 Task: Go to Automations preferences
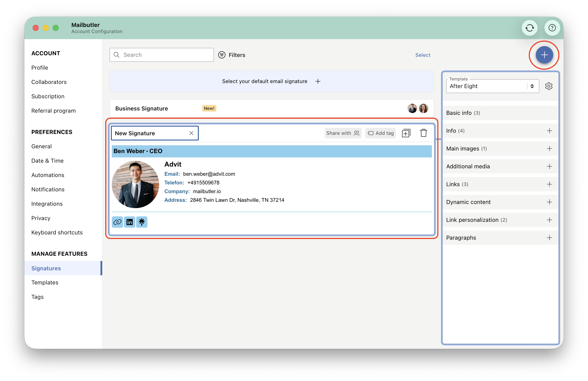tap(48, 175)
